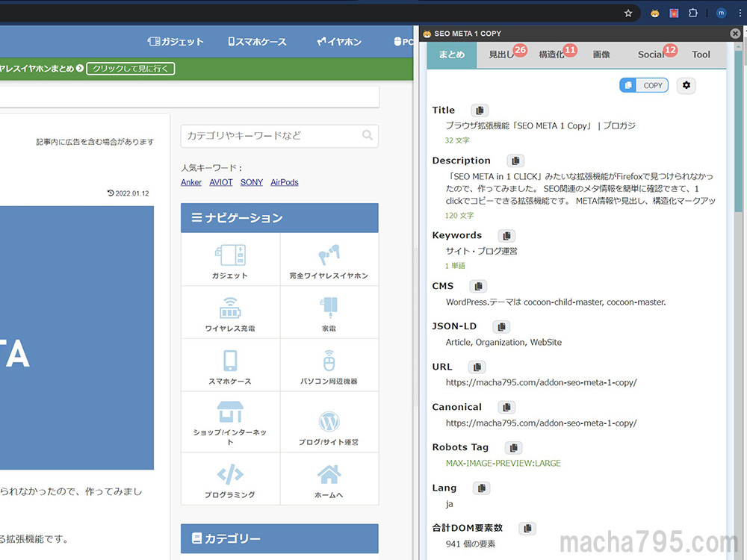
Task: Close the SEO META 1 COPY panel
Action: click(735, 34)
